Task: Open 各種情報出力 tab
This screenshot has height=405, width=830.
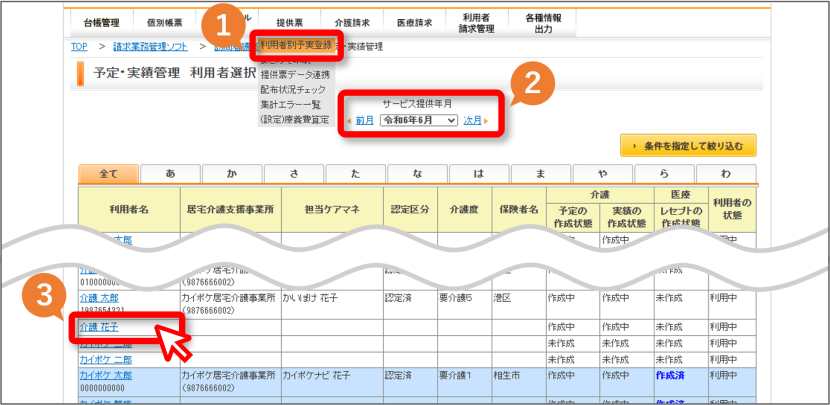Action: [544, 23]
